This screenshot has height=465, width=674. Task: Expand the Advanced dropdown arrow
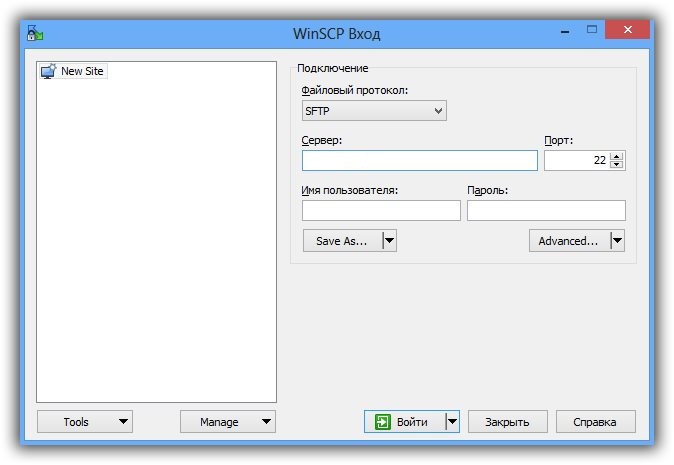[617, 241]
